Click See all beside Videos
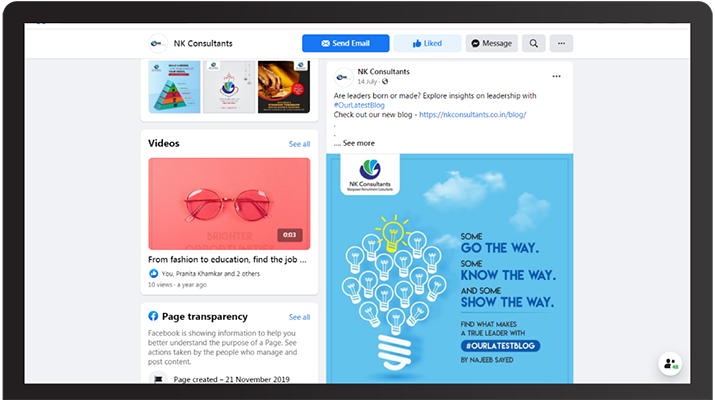 [299, 144]
